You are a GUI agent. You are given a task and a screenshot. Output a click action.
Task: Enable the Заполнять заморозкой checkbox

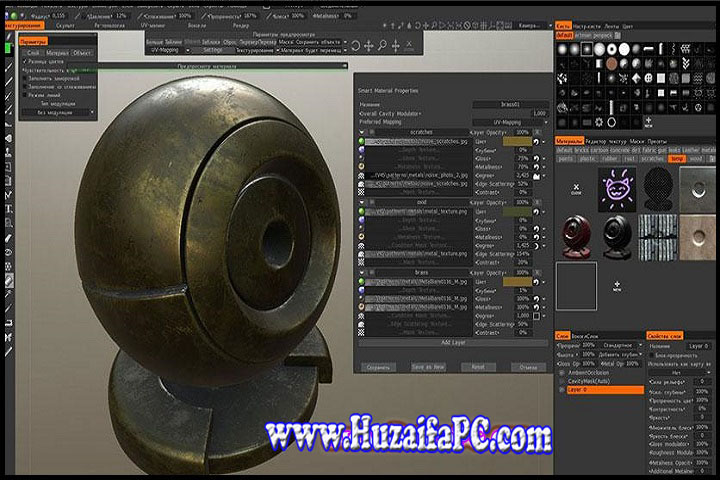25,79
